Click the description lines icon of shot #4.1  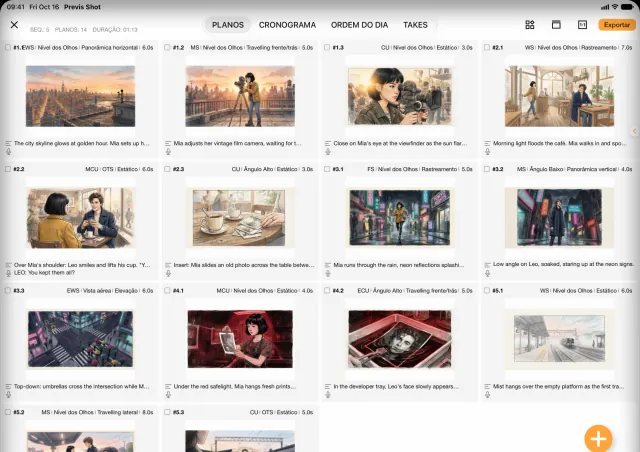(168, 386)
